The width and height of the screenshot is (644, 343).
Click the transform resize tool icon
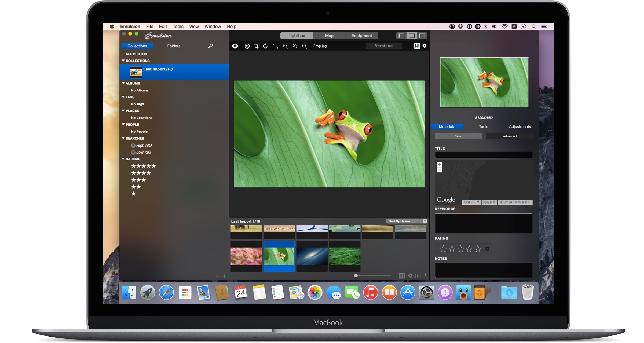point(275,46)
